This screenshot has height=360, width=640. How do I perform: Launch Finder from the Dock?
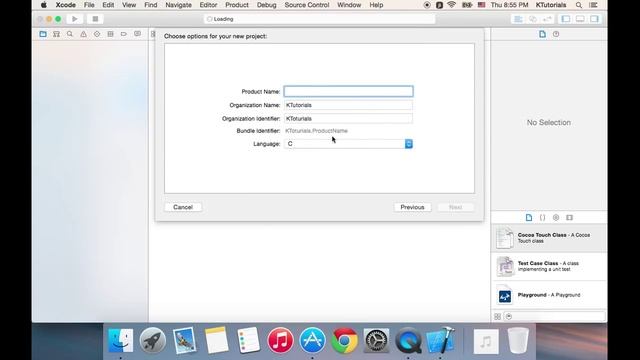click(121, 340)
